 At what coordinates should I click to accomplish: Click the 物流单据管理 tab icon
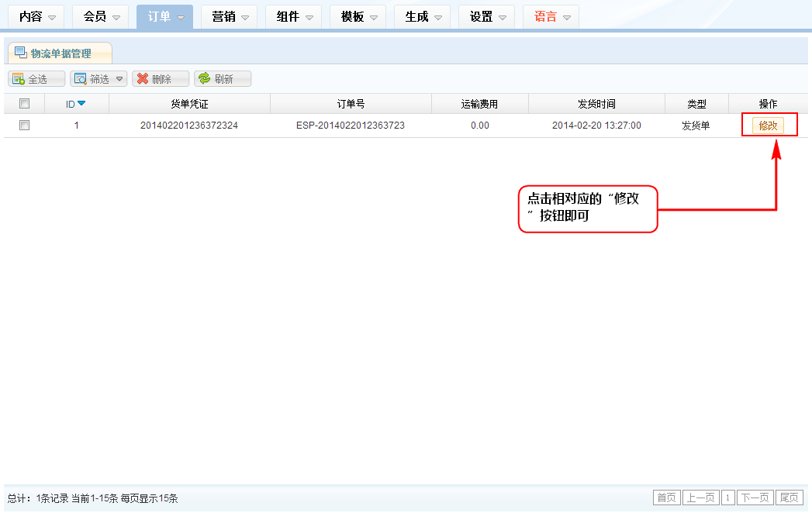coord(20,53)
